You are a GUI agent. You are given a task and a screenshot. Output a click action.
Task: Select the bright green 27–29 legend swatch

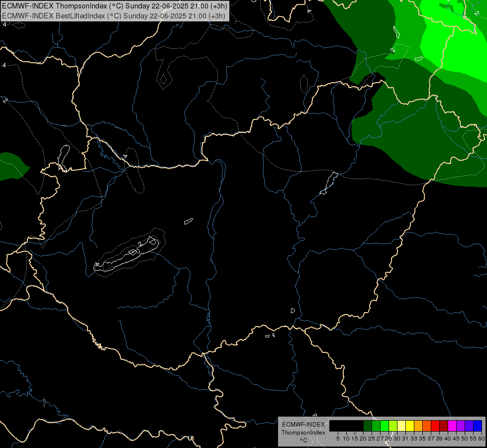385,426
